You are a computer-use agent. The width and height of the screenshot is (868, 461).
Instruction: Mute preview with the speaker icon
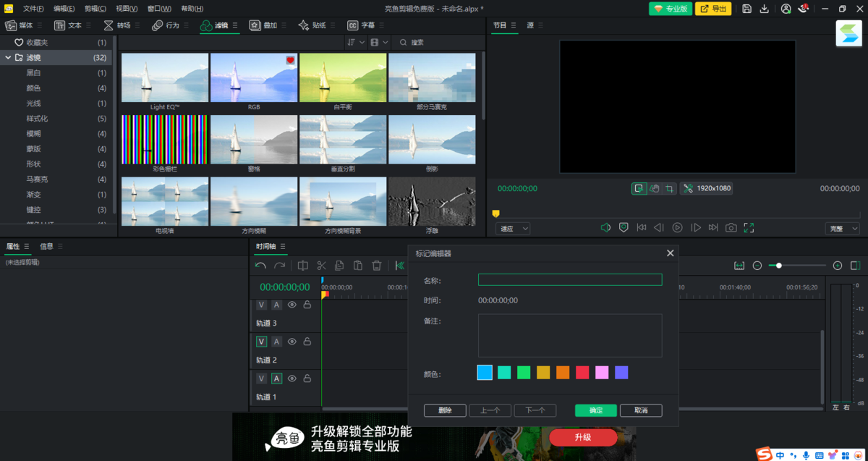click(605, 228)
